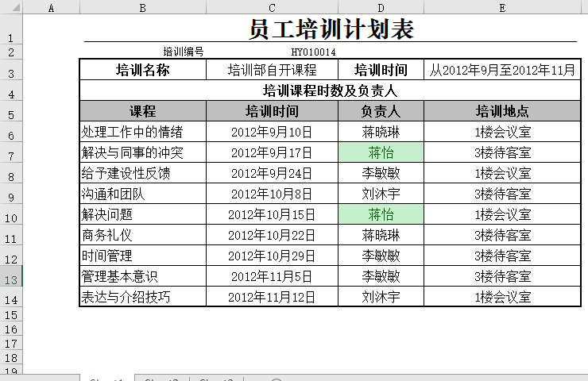
Task: Click the select-all corner of the sheet
Action: [11, 8]
